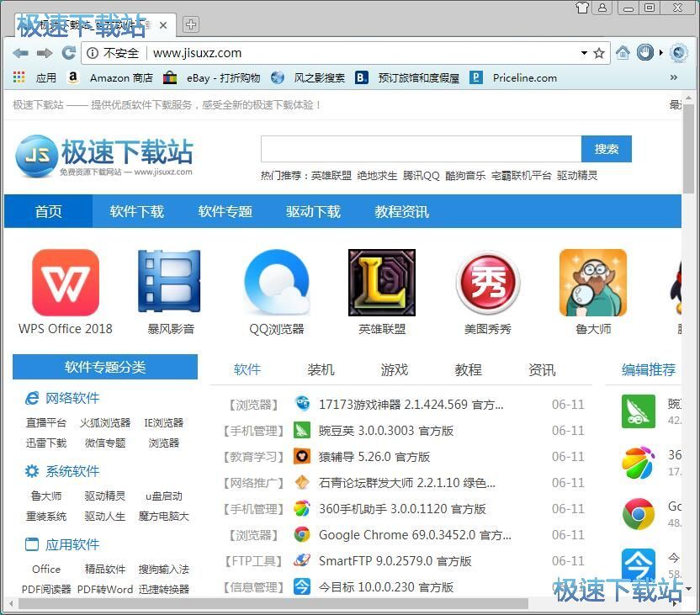The width and height of the screenshot is (700, 615).
Task: Click the hand-stop ad blocker icon
Action: click(644, 53)
